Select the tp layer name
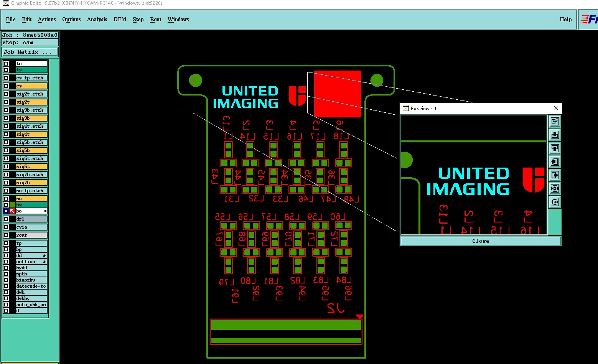This screenshot has height=364, width=598. pyautogui.click(x=31, y=243)
